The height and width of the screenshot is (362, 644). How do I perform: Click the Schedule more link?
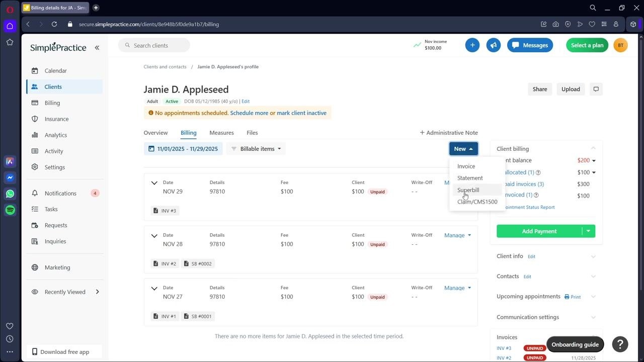[249, 113]
